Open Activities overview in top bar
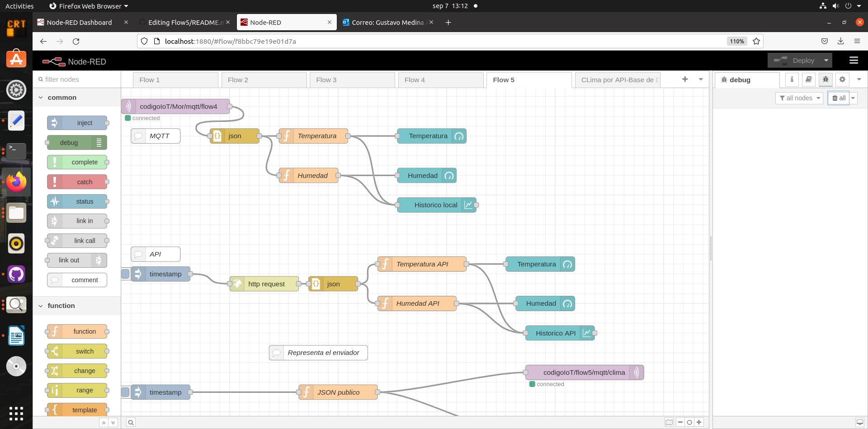The width and height of the screenshot is (868, 429). pyautogui.click(x=19, y=6)
